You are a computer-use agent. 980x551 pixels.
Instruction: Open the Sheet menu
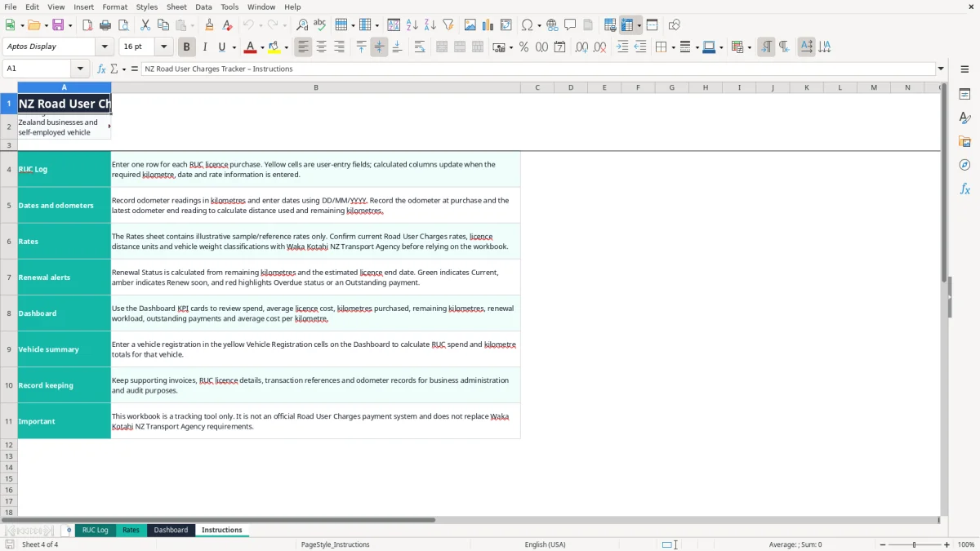click(176, 7)
